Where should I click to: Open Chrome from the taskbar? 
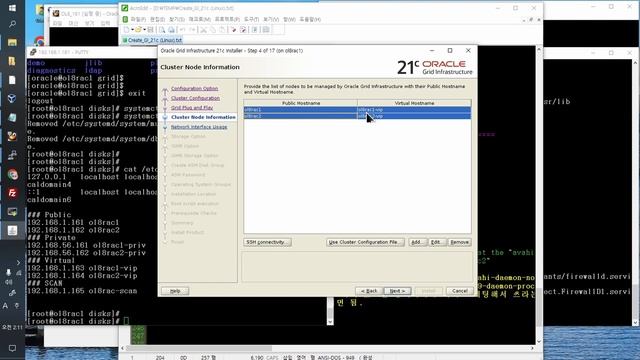(x=12, y=174)
